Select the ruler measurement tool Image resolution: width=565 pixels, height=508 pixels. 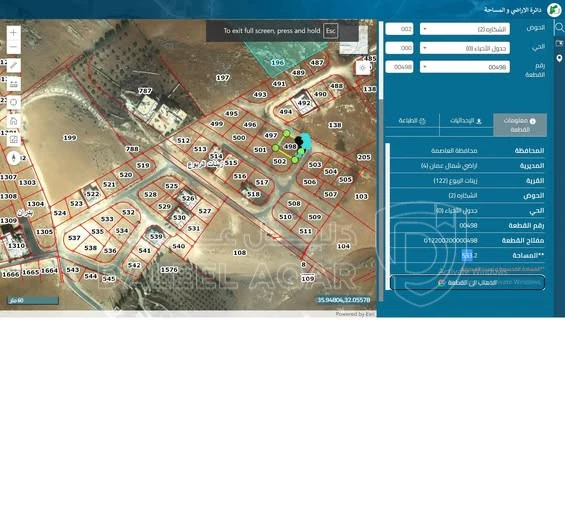click(14, 66)
